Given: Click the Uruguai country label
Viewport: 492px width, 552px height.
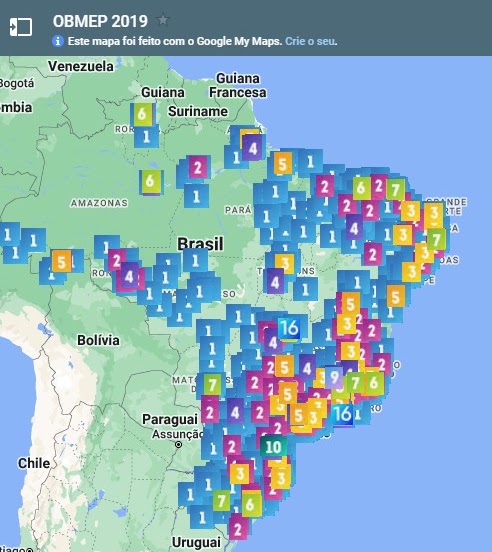Looking at the screenshot, I should click(x=196, y=542).
